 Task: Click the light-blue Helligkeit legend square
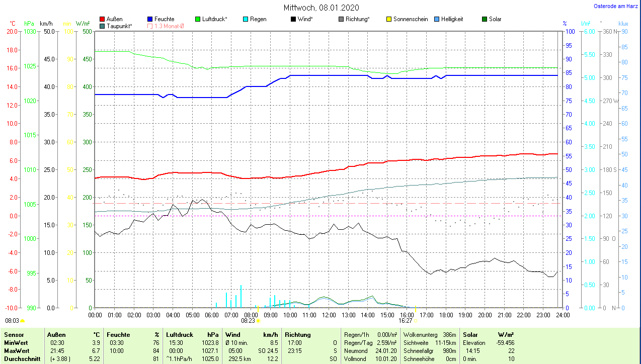click(x=437, y=19)
